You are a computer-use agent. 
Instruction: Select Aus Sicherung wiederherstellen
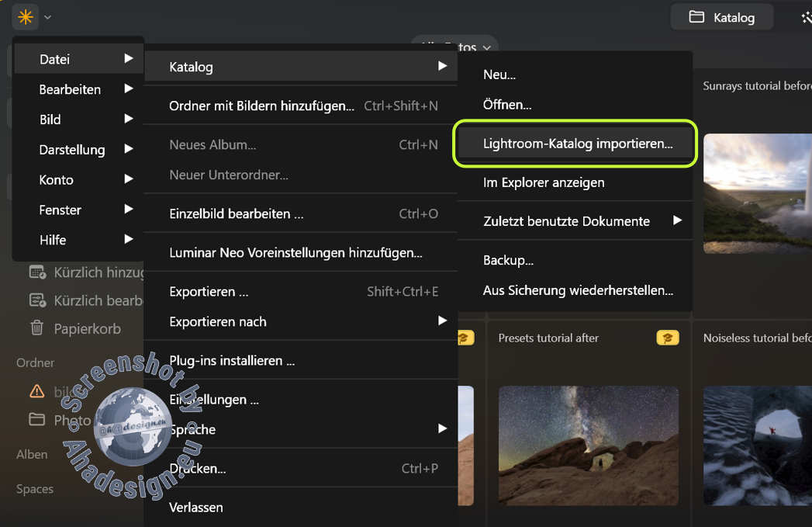point(575,290)
